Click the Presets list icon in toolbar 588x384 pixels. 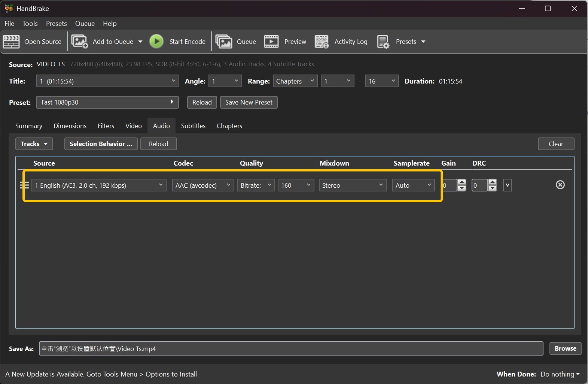click(383, 42)
